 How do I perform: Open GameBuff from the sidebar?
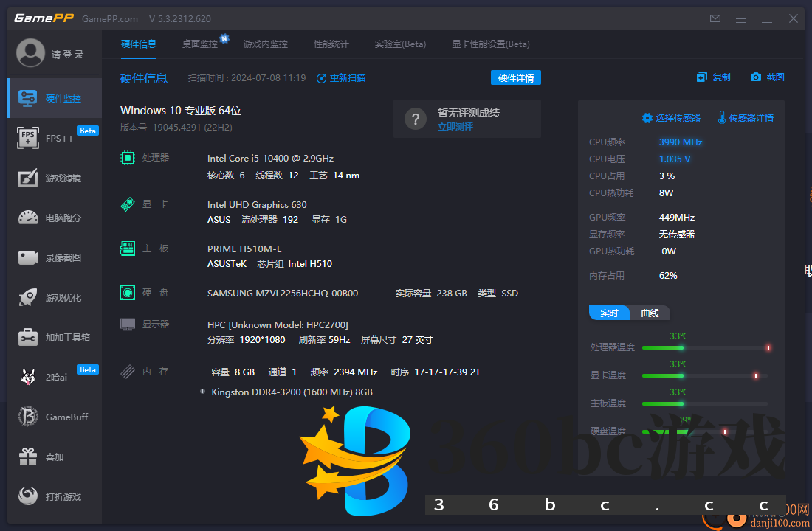click(x=54, y=416)
